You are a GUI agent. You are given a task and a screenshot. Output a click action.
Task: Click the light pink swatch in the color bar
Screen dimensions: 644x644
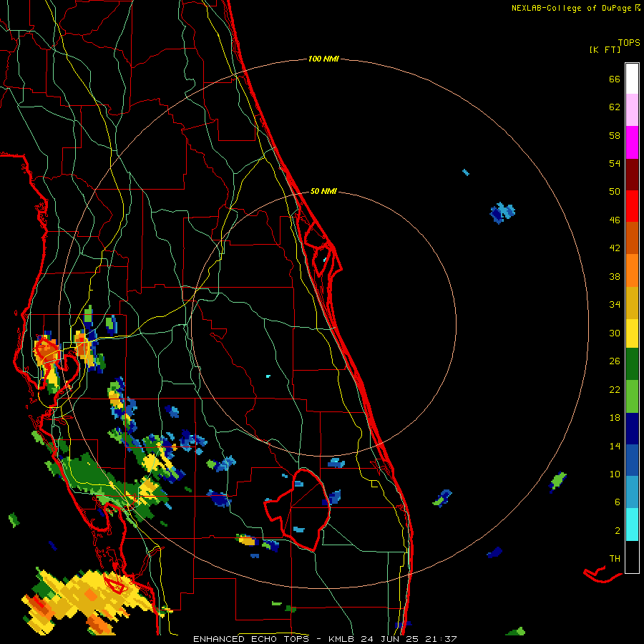632,110
